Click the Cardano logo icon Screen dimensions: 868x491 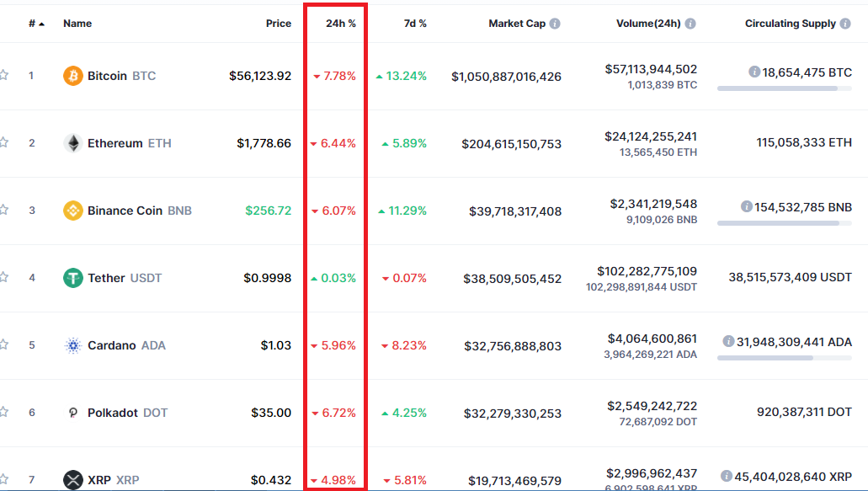73,345
